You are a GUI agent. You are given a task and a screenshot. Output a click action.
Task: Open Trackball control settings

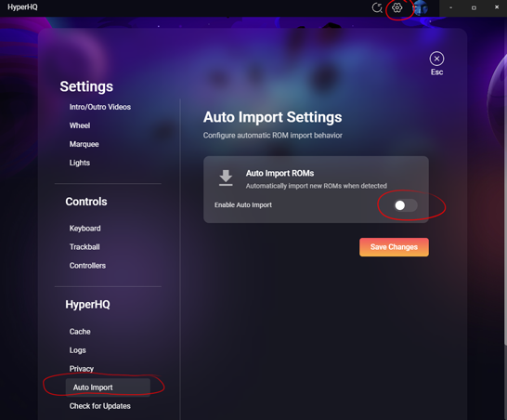click(84, 247)
